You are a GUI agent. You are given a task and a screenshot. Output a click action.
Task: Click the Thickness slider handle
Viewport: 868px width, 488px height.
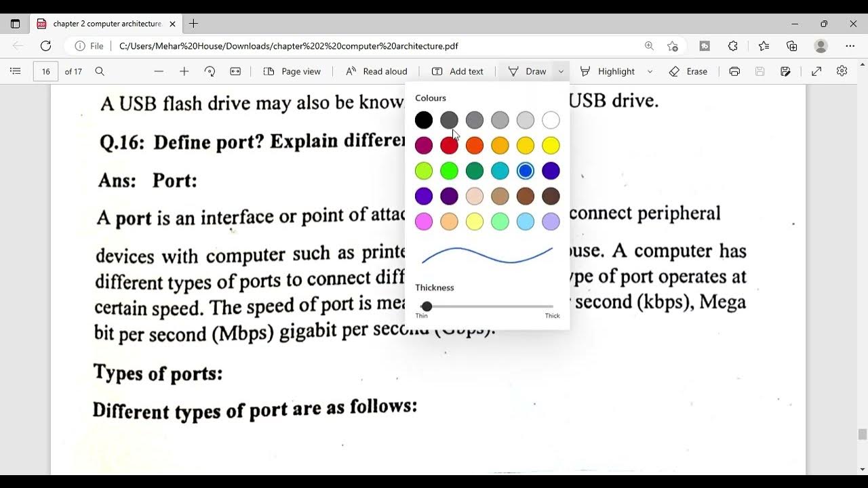(x=427, y=306)
